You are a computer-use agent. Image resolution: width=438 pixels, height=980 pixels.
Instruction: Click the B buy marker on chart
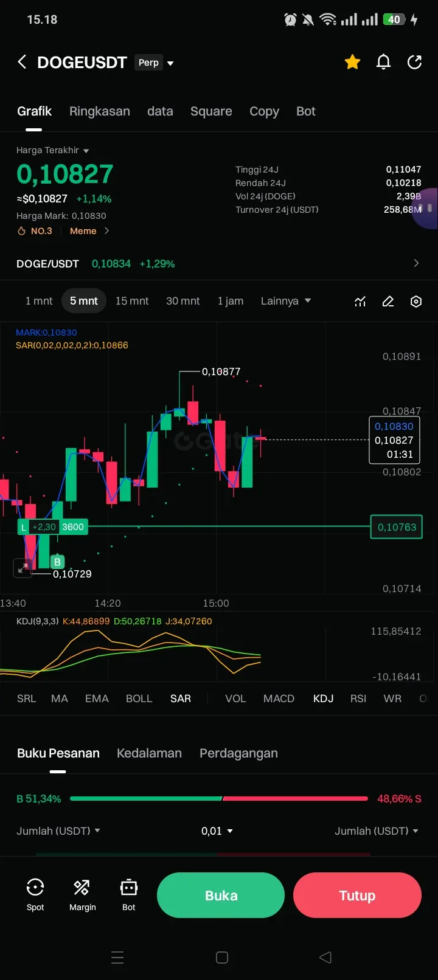click(57, 562)
